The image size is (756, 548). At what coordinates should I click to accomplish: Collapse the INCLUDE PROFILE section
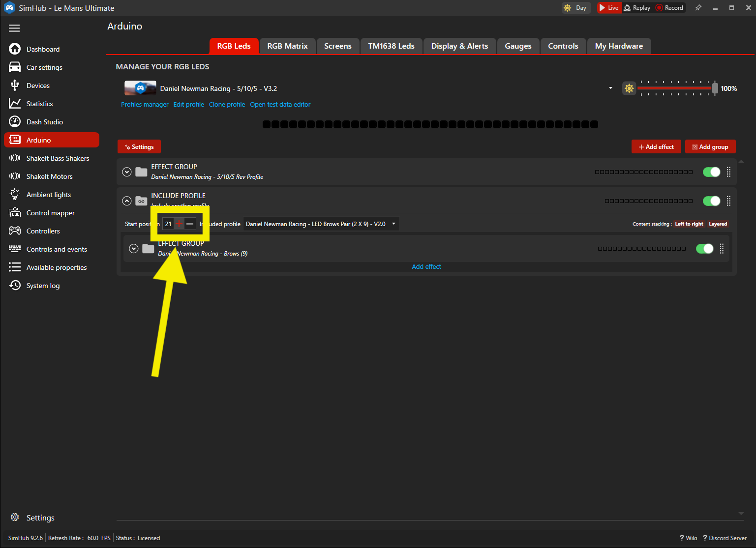click(126, 201)
